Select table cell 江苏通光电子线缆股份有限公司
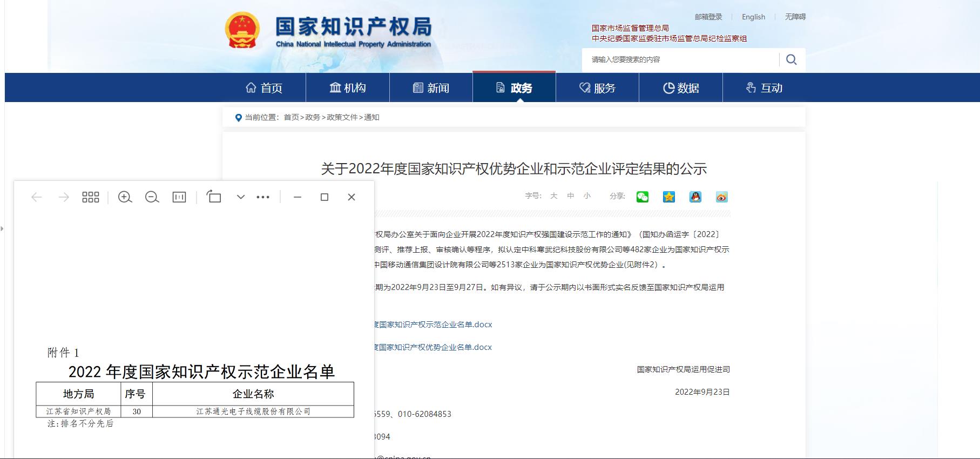Viewport: 980px width, 459px height. tap(253, 411)
